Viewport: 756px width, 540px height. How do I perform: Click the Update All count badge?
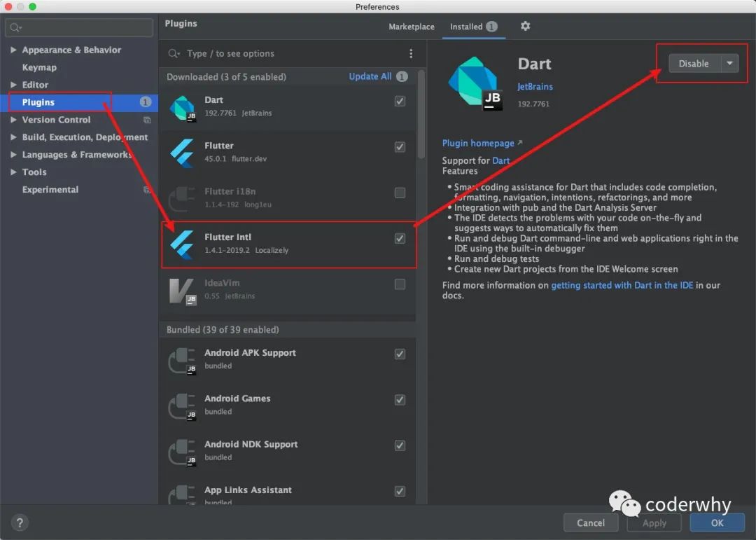pos(402,76)
